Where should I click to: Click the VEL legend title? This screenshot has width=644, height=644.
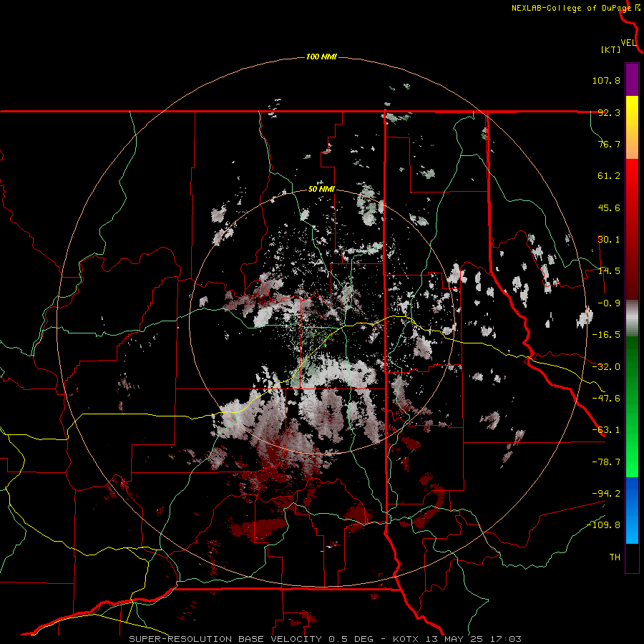pos(628,43)
